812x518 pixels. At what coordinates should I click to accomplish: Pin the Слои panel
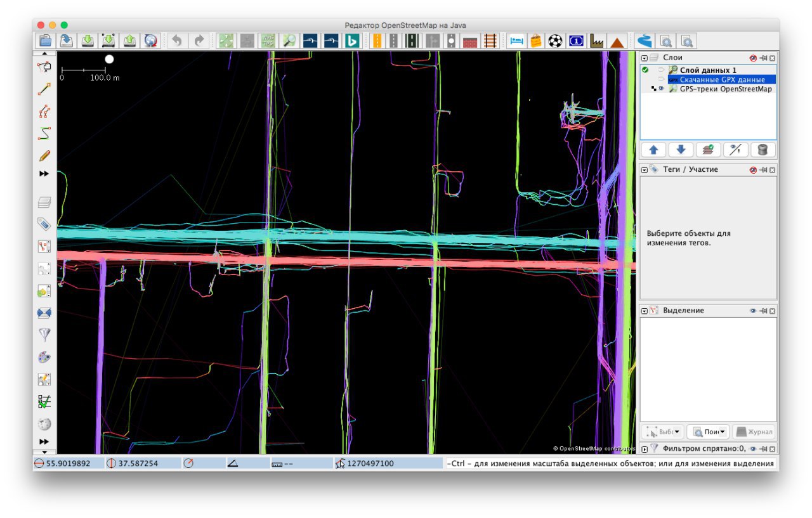pyautogui.click(x=763, y=58)
